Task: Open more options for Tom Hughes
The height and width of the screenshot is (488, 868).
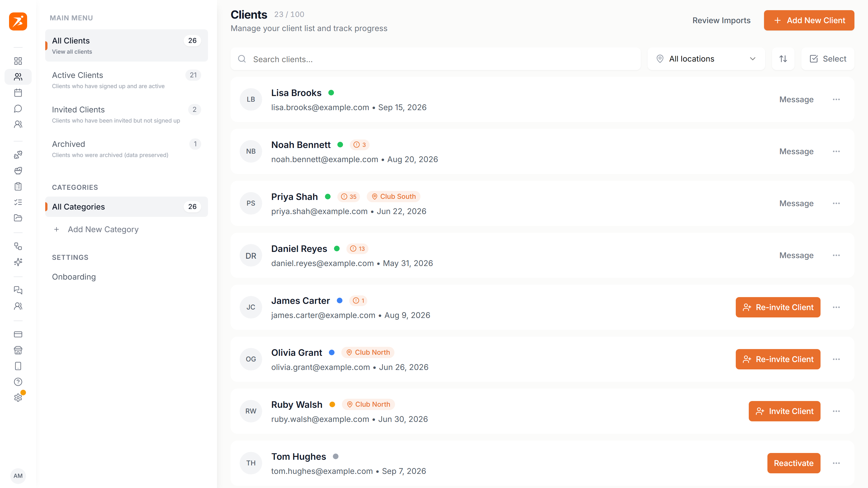Action: 836,463
